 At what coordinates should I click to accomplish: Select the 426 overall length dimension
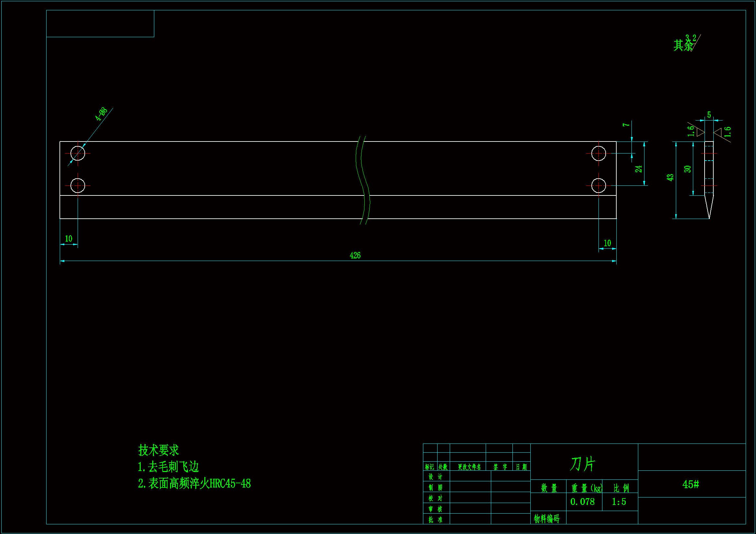(x=355, y=255)
